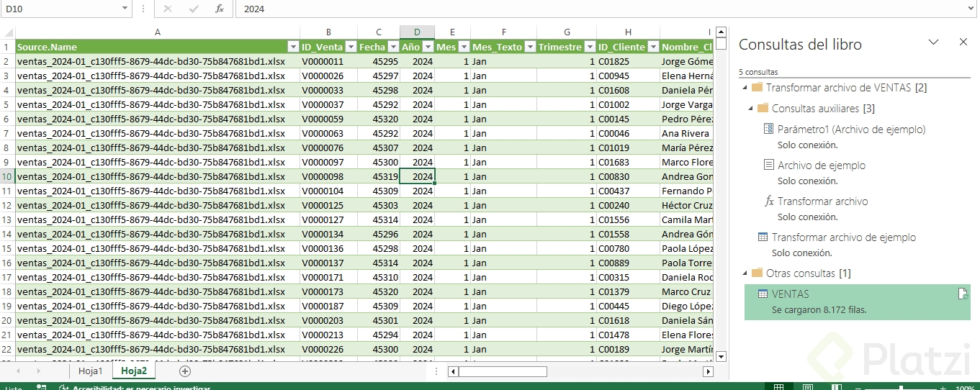Click cell containing V0000226
The width and height of the screenshot is (980, 390).
(x=328, y=349)
